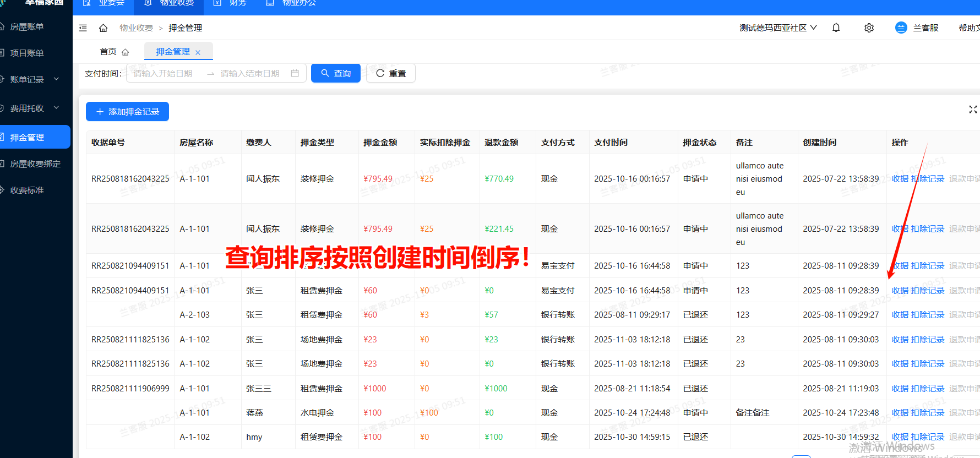Click the sidebar collapse hamburger icon

[x=83, y=28]
